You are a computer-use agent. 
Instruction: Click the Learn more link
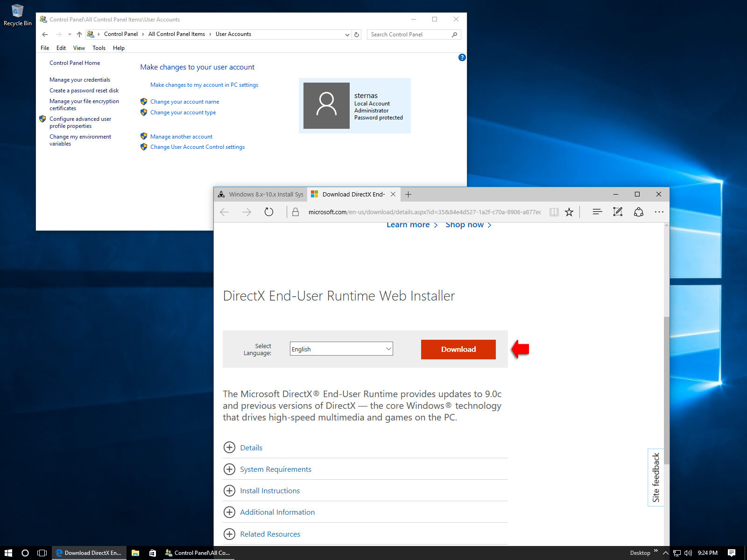pos(412,225)
